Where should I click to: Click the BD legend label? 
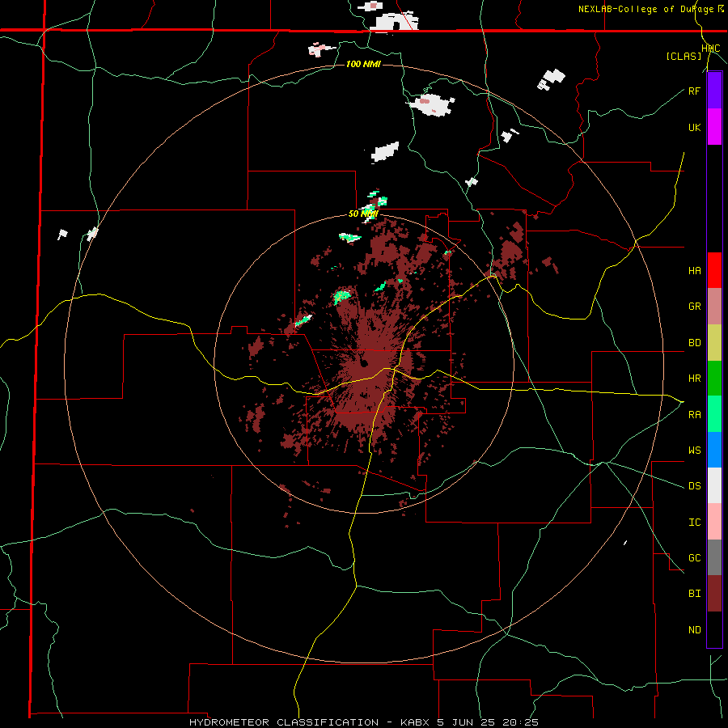(694, 343)
